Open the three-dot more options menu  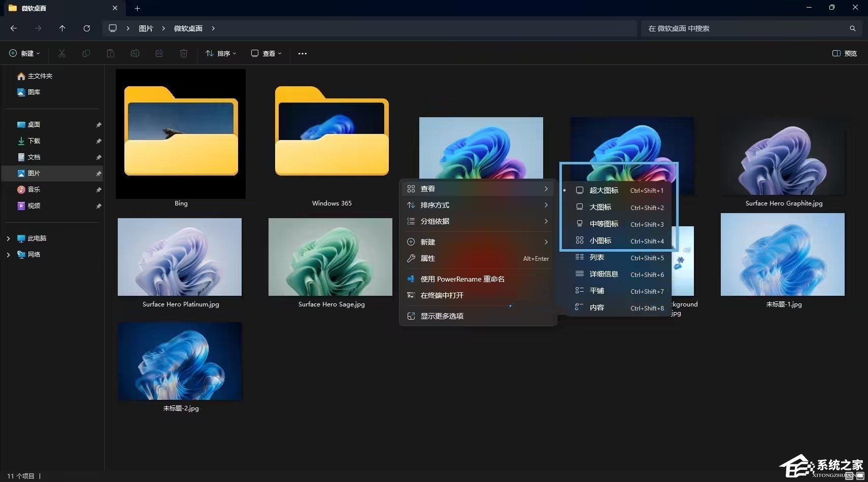pyautogui.click(x=303, y=53)
